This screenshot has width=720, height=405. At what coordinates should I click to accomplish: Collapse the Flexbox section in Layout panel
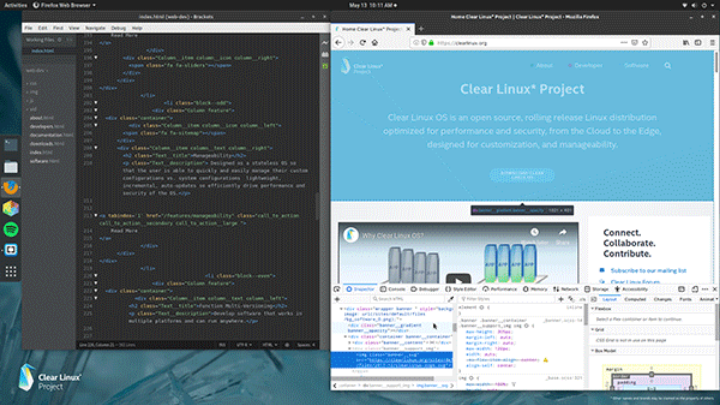[x=593, y=309]
